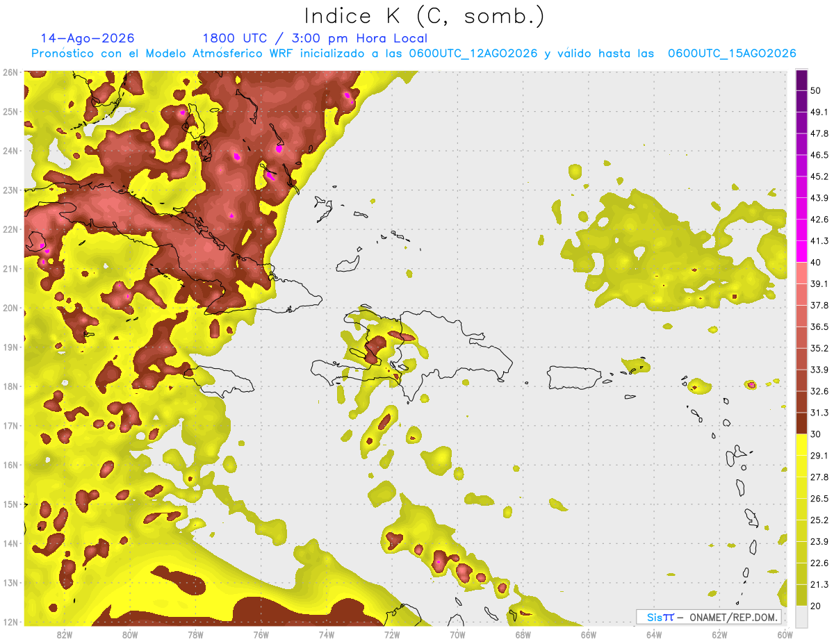Click the initialization time "0600UTC_12AGO2026"
Viewport: 834px width, 644px height.
pos(473,53)
